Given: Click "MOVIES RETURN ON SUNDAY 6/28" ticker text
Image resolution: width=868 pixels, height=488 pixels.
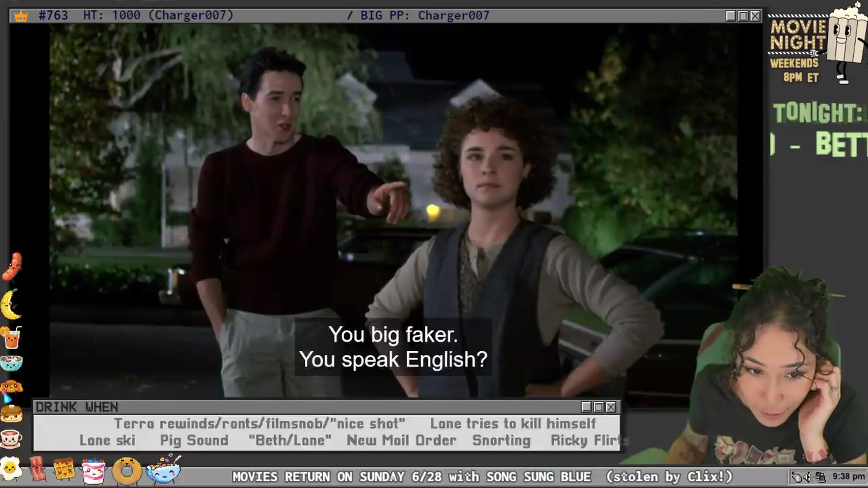Looking at the screenshot, I should [337, 477].
